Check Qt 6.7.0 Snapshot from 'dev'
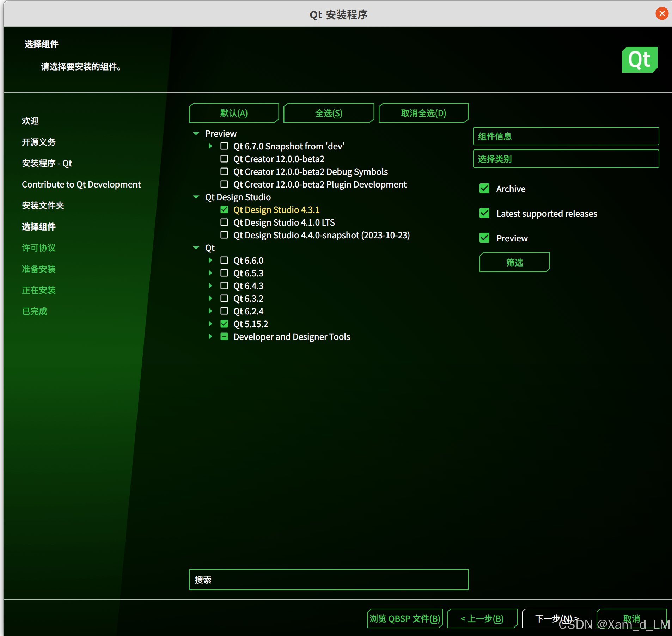This screenshot has height=636, width=672. [224, 146]
